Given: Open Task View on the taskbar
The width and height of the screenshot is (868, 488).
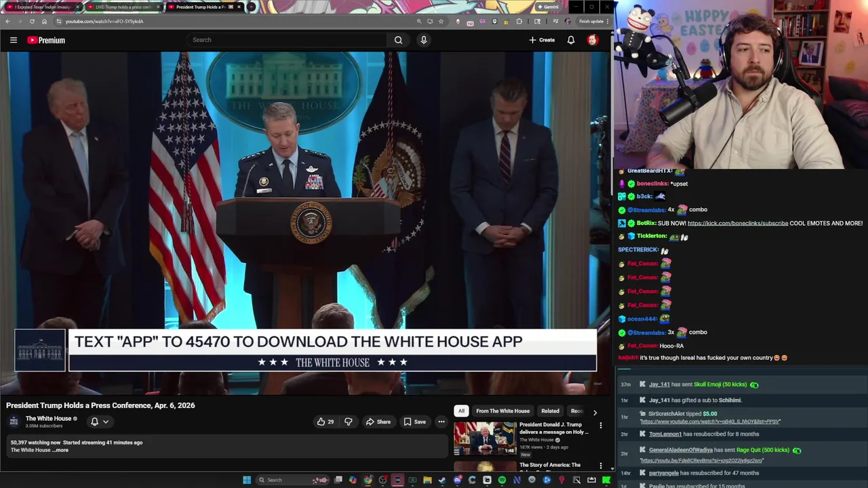Looking at the screenshot, I should (338, 480).
